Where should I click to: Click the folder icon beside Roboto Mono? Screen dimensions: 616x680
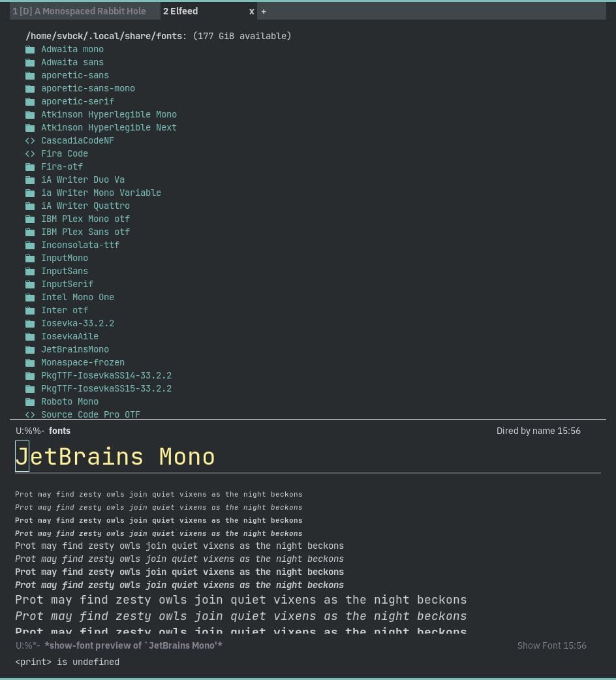click(x=29, y=402)
